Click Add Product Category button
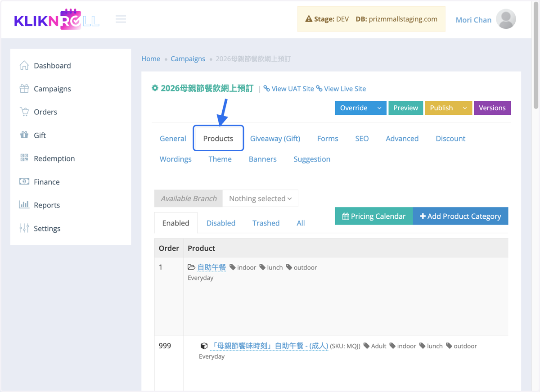This screenshot has width=540, height=392. (460, 216)
